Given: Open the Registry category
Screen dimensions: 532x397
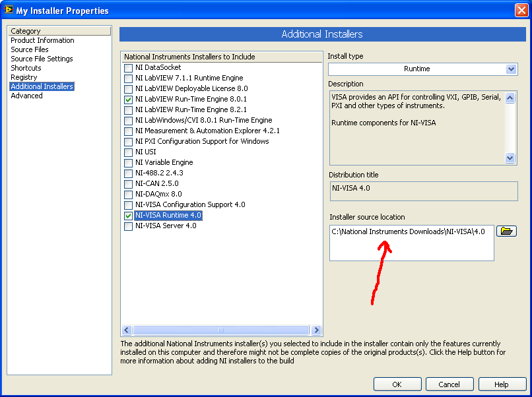Looking at the screenshot, I should pos(24,77).
